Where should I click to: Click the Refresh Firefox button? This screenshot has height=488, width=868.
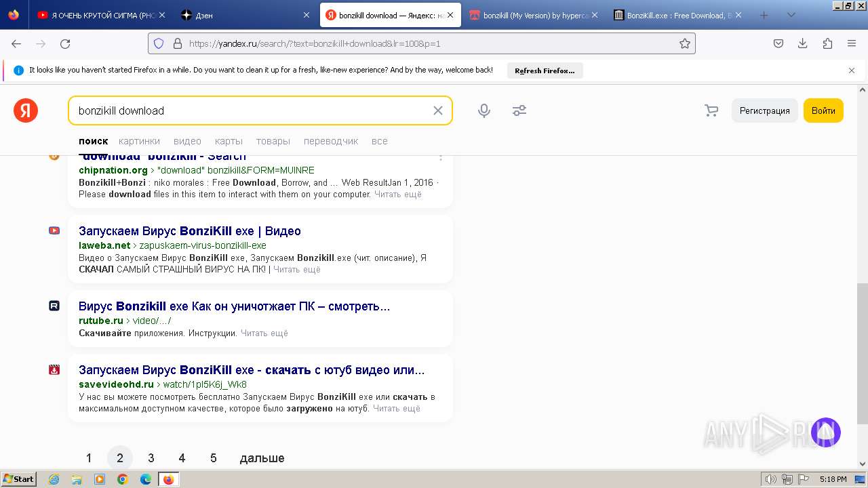545,70
